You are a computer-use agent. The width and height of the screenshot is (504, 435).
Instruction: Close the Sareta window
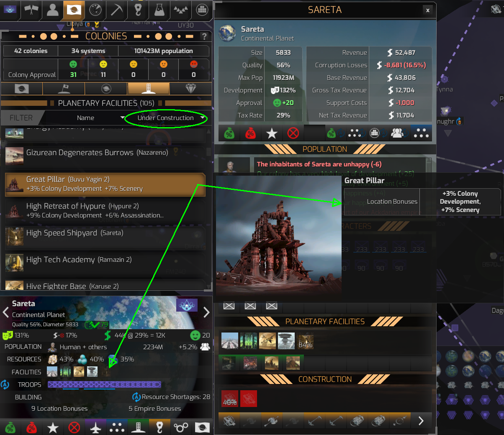(427, 10)
